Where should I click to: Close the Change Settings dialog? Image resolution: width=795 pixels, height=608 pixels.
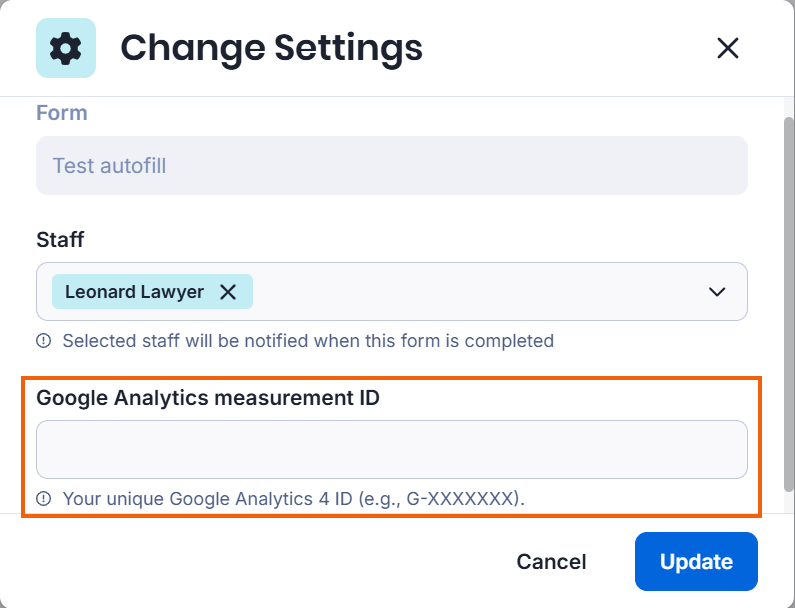click(x=728, y=48)
